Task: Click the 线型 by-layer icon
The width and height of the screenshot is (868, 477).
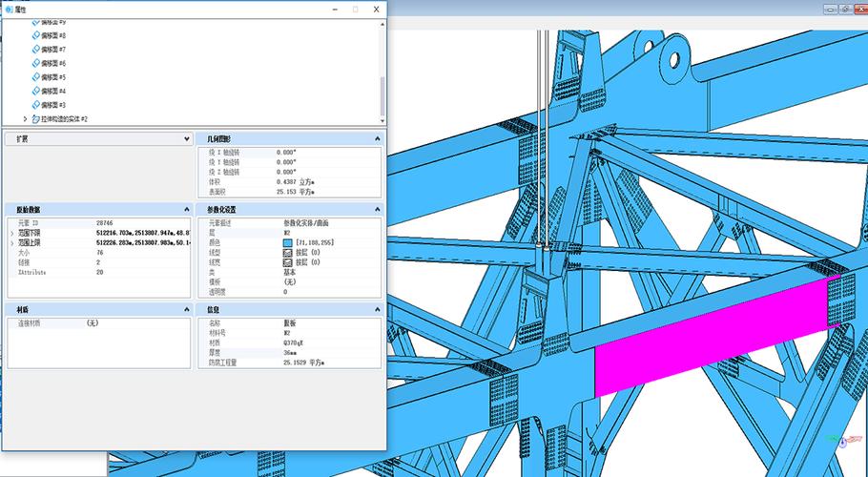Action: [x=287, y=253]
